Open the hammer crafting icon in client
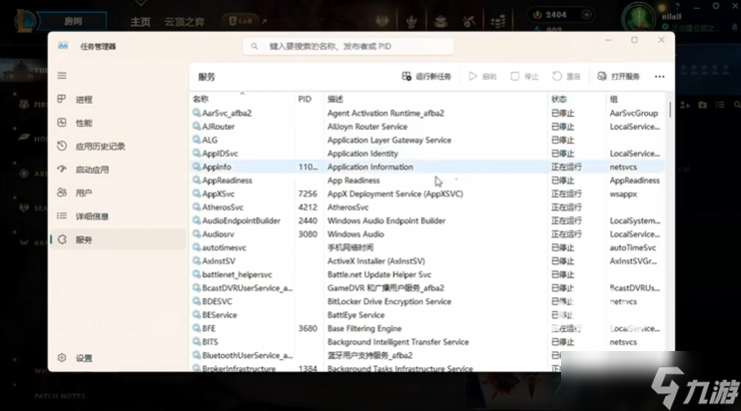Image resolution: width=741 pixels, height=411 pixels. [469, 21]
